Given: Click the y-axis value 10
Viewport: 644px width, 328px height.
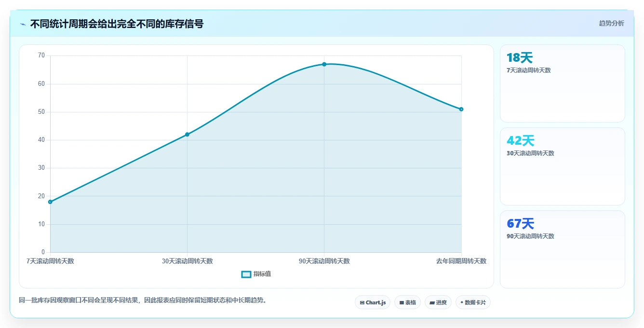Looking at the screenshot, I should [41, 224].
